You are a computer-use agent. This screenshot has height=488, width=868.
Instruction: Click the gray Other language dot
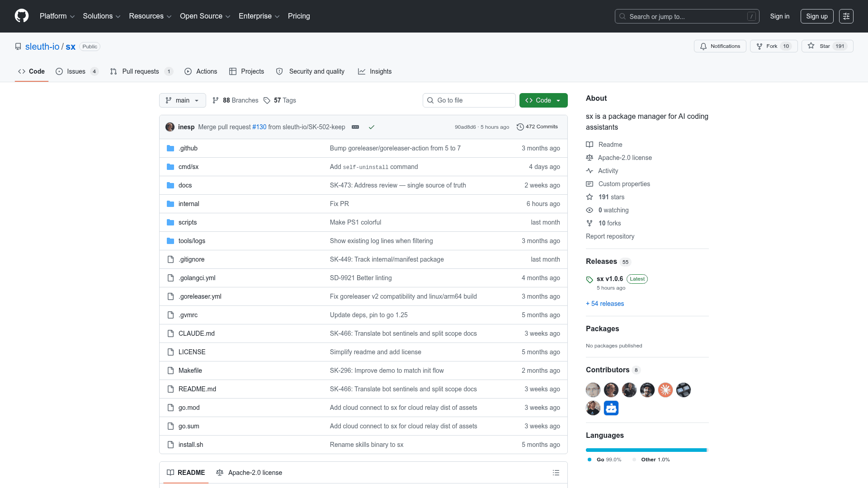click(634, 460)
